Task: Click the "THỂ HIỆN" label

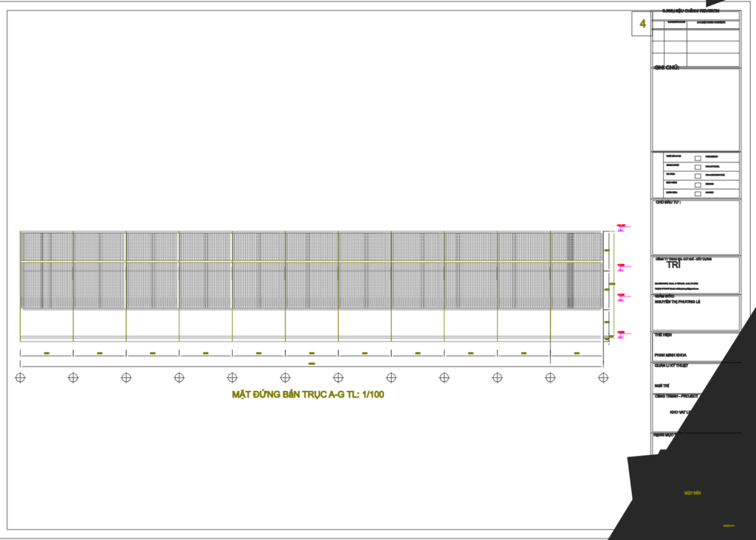Action: (663, 335)
